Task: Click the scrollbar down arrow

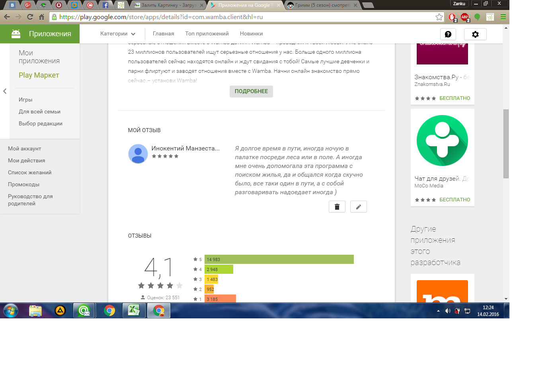Action: (x=506, y=299)
